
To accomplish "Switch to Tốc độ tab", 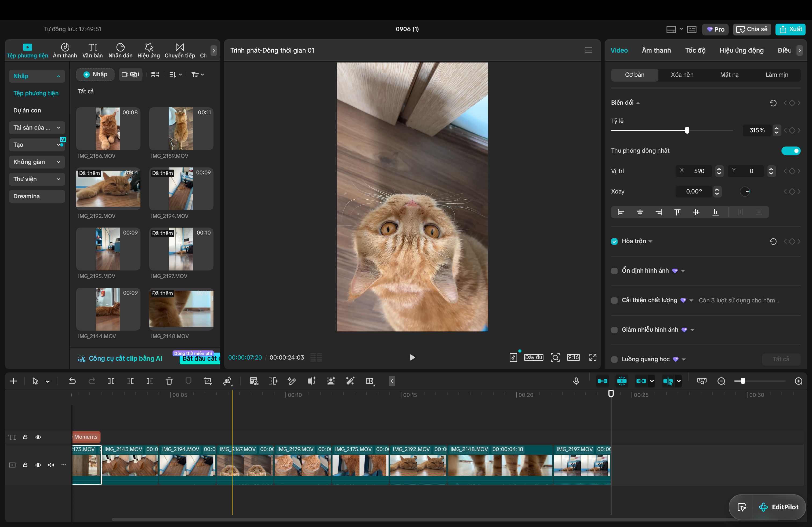I will coord(695,50).
